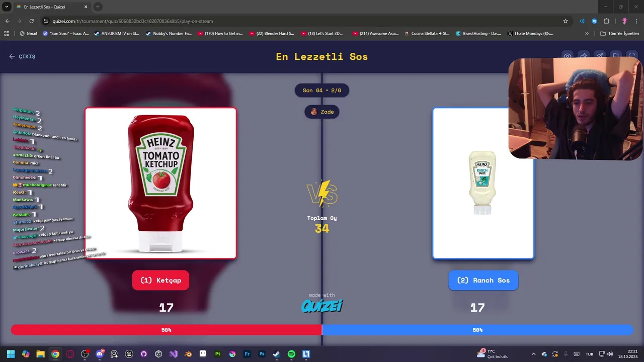Open Blender from the taskbar
This screenshot has width=644, height=362.
(188, 354)
